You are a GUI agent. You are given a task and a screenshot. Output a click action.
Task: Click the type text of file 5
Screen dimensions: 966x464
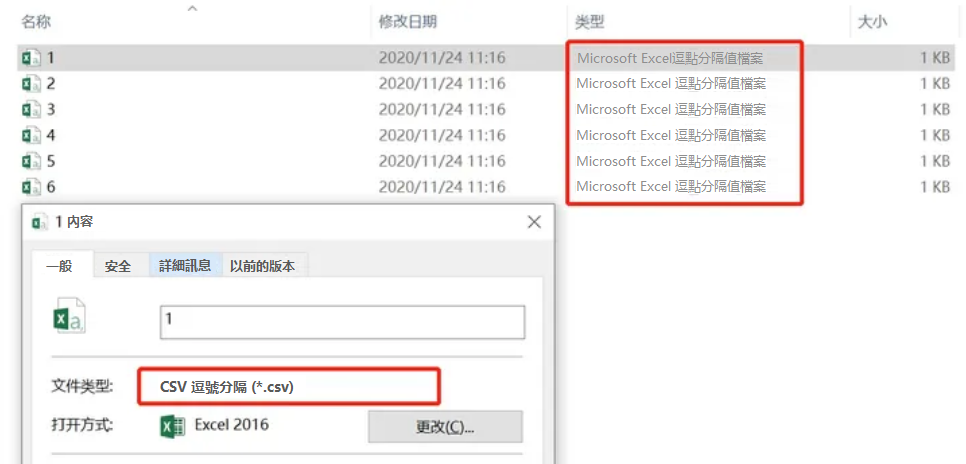tap(671, 161)
